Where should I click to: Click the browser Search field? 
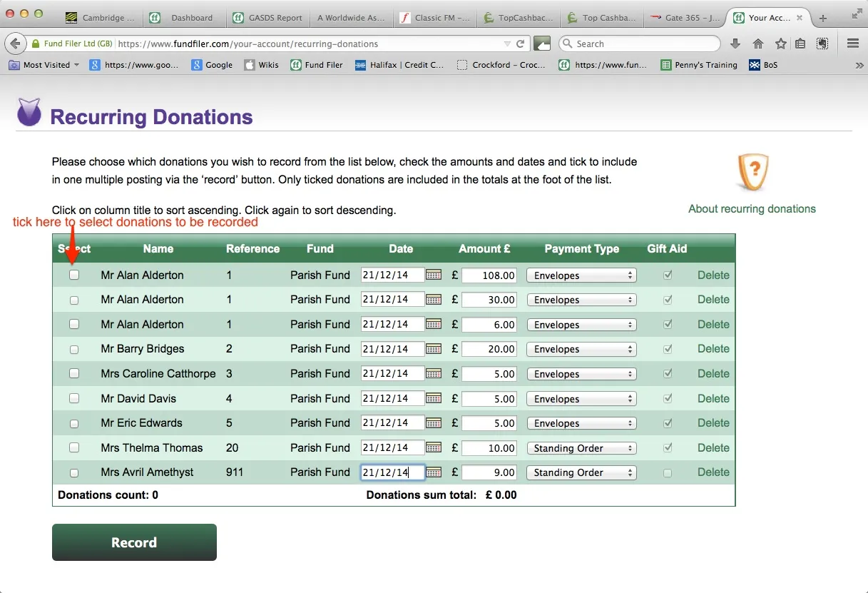(x=640, y=44)
